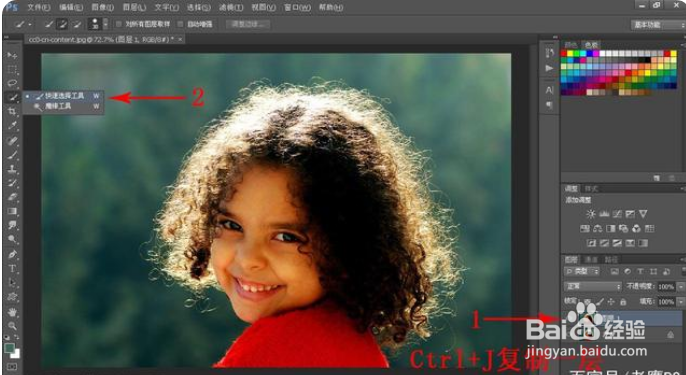Add Levels adjustment icon

pos(604,214)
